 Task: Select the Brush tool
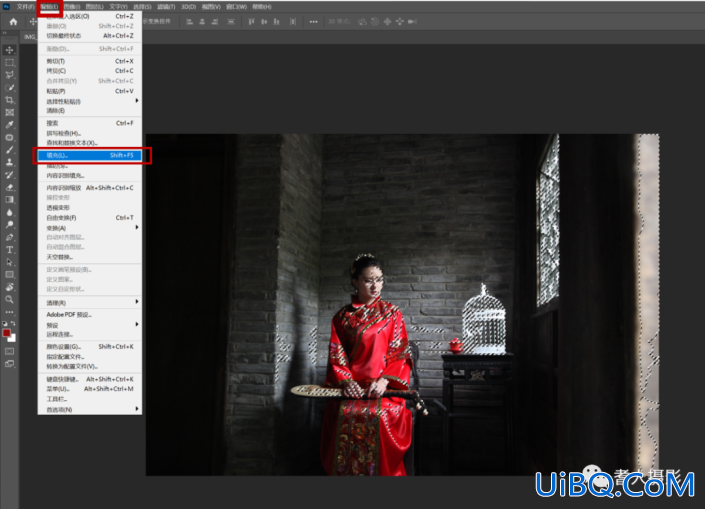(x=9, y=150)
